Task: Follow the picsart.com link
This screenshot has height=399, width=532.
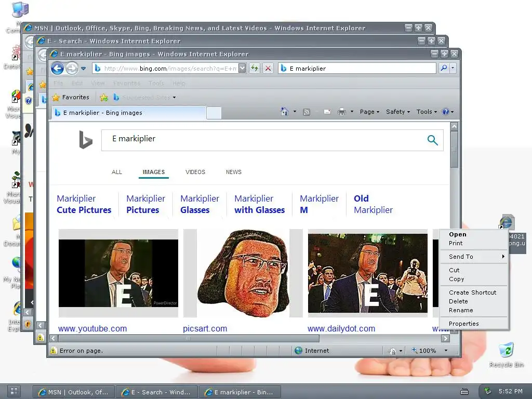Action: coord(205,328)
